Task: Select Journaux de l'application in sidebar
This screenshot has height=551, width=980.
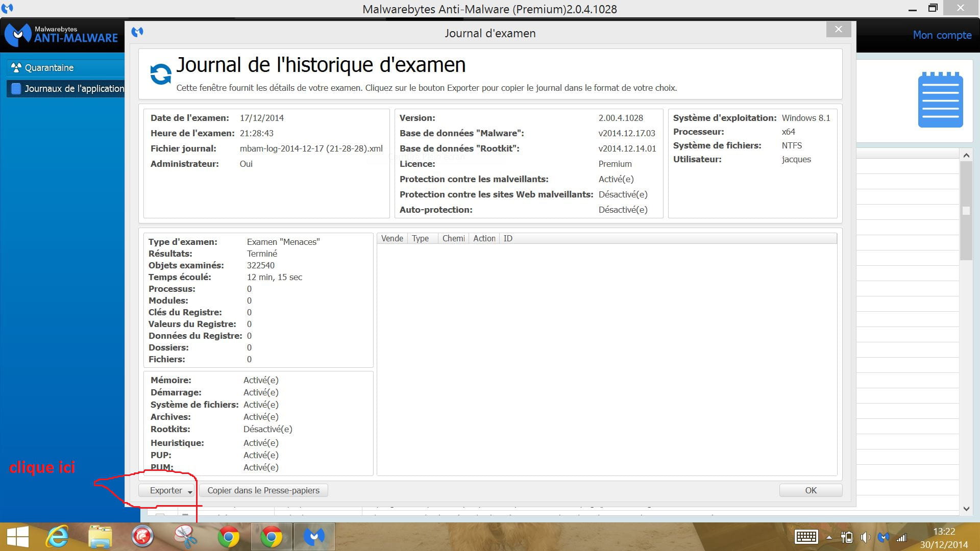Action: [x=74, y=89]
